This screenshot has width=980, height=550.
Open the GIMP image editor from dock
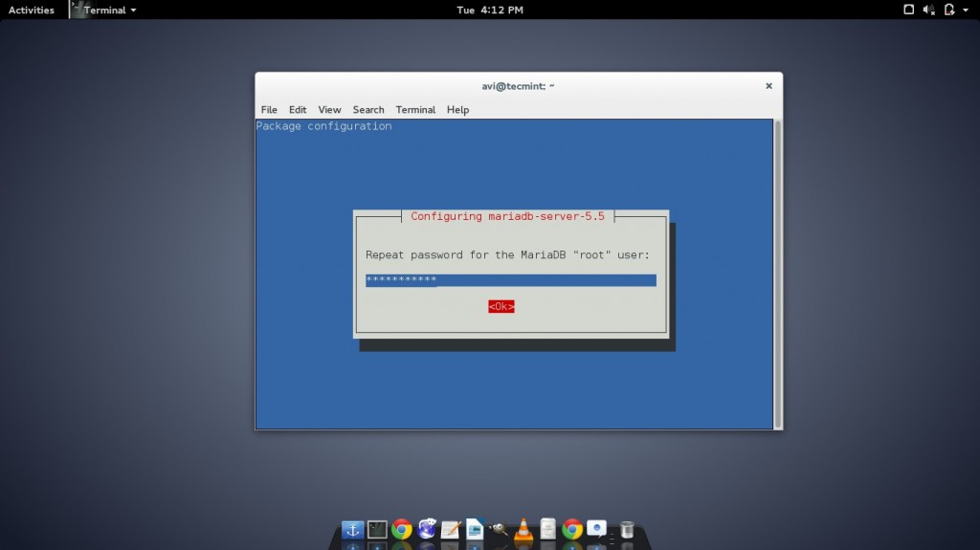pos(499,529)
